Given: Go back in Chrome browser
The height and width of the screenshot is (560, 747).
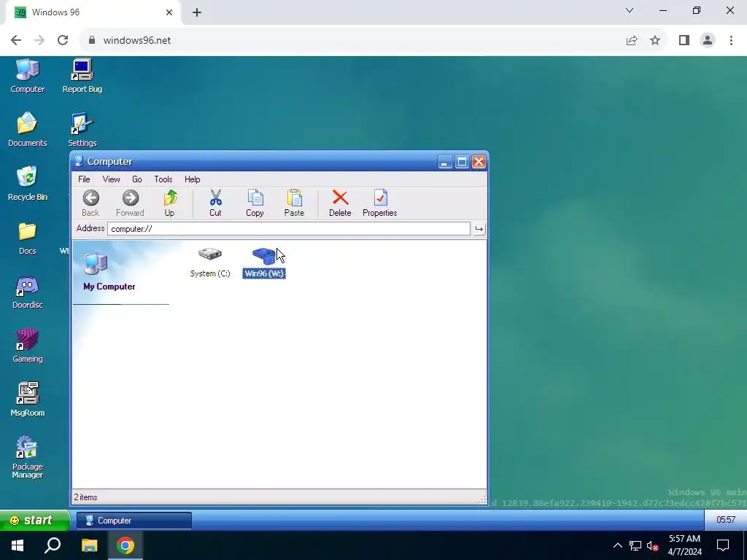Looking at the screenshot, I should click(16, 40).
